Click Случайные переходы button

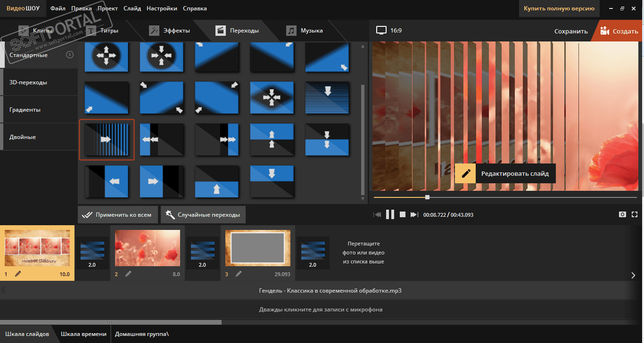203,215
